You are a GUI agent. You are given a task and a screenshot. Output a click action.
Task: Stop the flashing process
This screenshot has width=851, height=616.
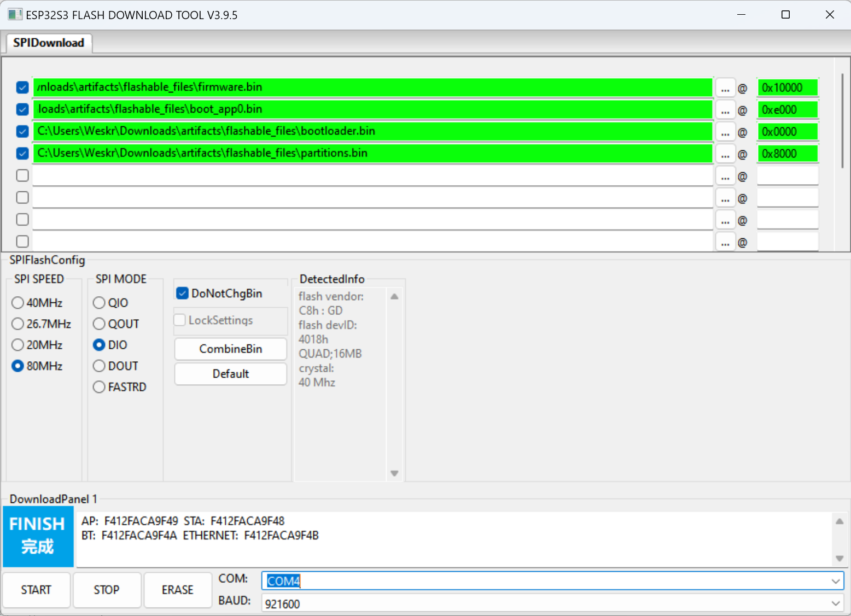pyautogui.click(x=107, y=590)
